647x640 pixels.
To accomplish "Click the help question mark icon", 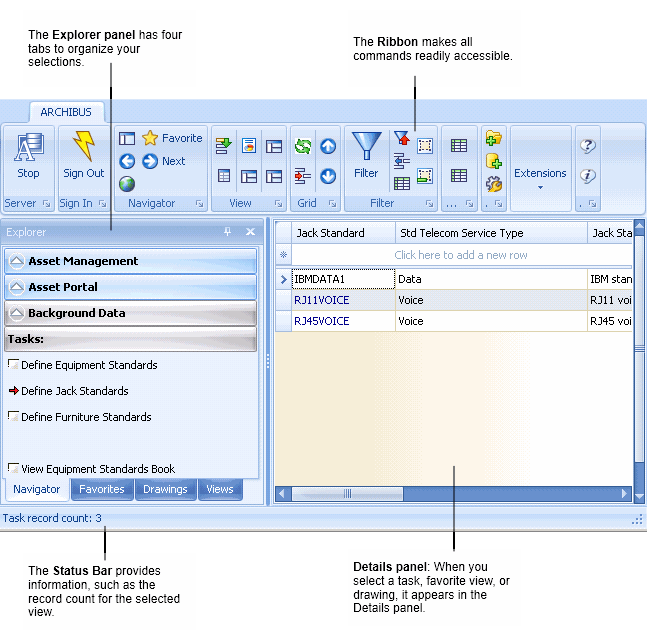I will click(588, 145).
